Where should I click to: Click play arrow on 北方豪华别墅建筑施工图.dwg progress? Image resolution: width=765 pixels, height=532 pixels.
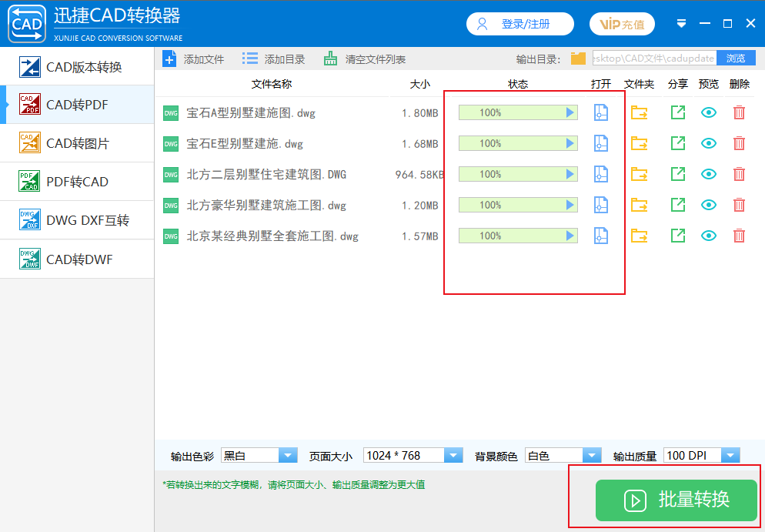570,205
